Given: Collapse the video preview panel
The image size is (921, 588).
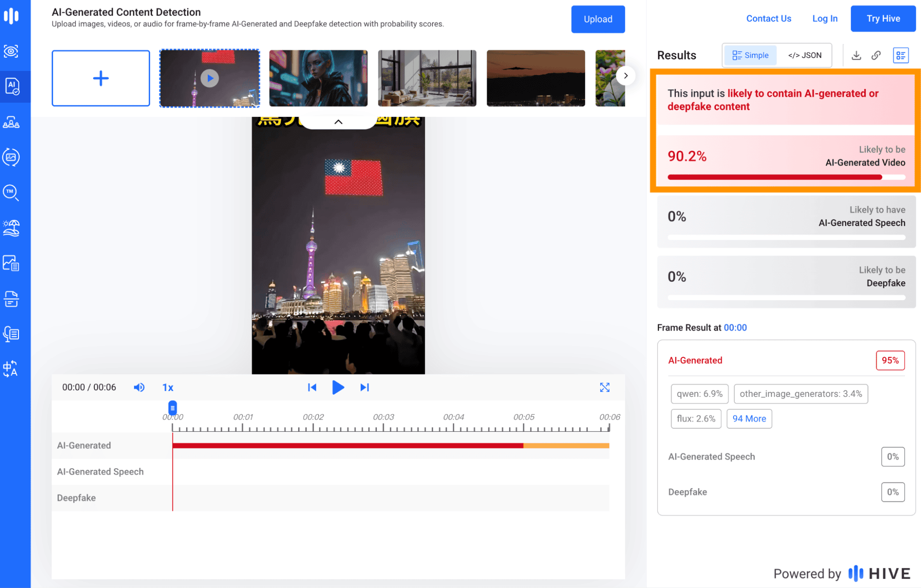Looking at the screenshot, I should (339, 122).
